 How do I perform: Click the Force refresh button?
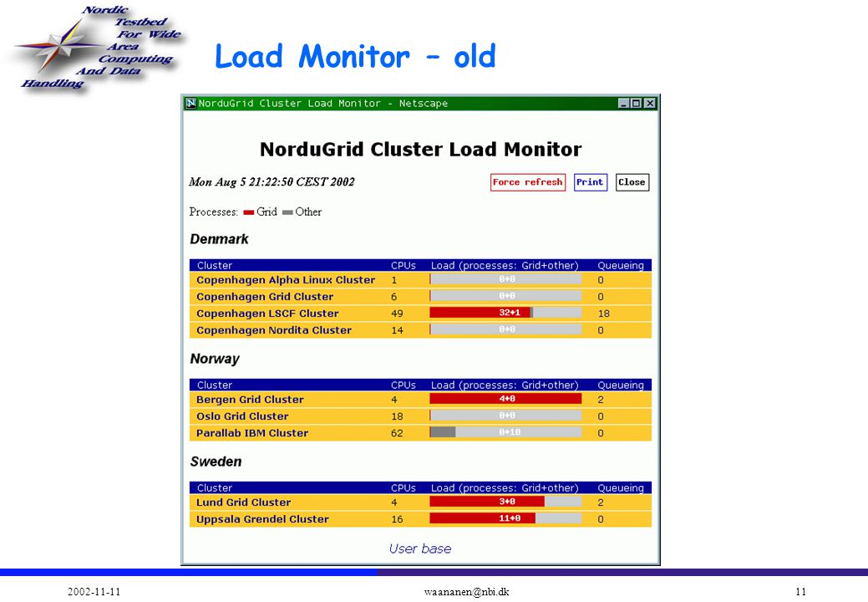(527, 182)
